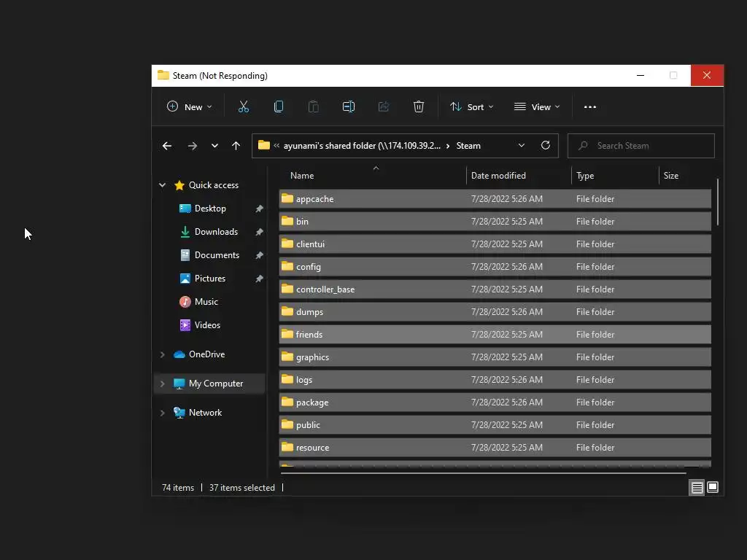The width and height of the screenshot is (747, 560).
Task: Click the Cut scissors icon
Action: 244,106
